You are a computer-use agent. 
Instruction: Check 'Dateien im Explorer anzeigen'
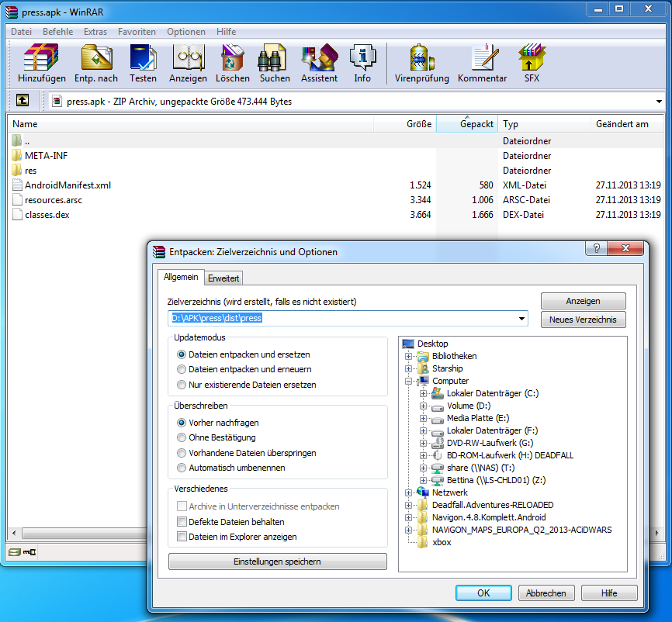pos(182,537)
